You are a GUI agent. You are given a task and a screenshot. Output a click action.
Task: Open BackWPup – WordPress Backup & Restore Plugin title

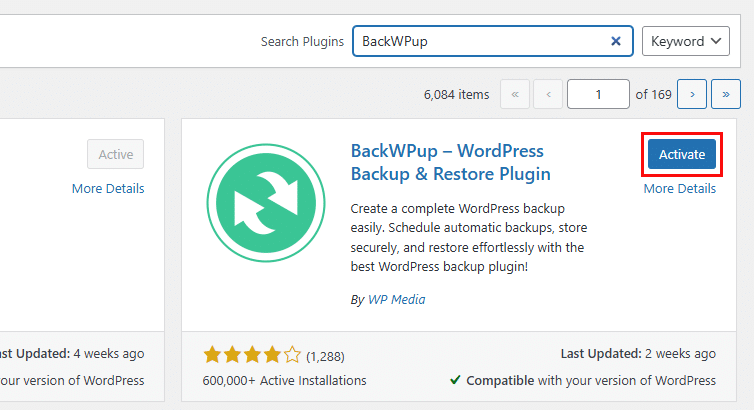(451, 162)
